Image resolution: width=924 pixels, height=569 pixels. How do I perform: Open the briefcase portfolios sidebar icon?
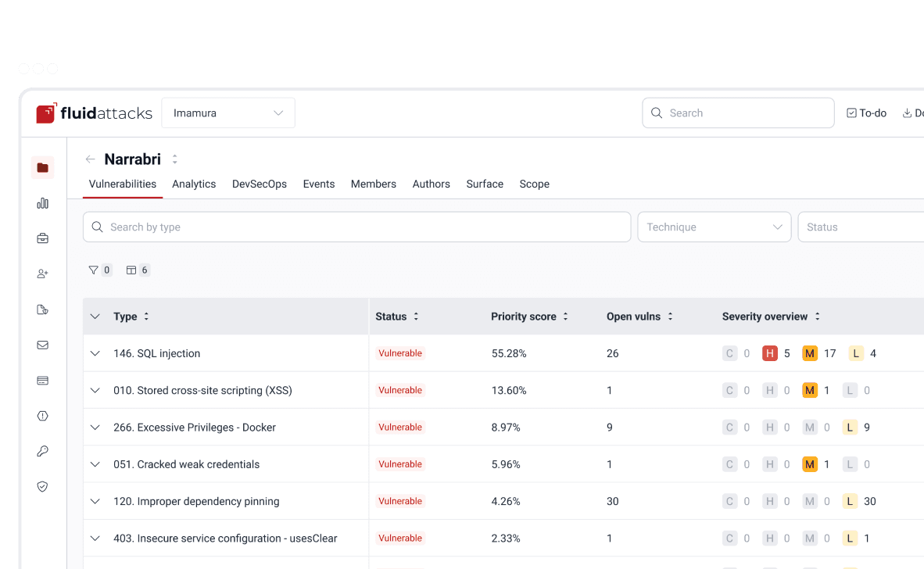coord(42,238)
